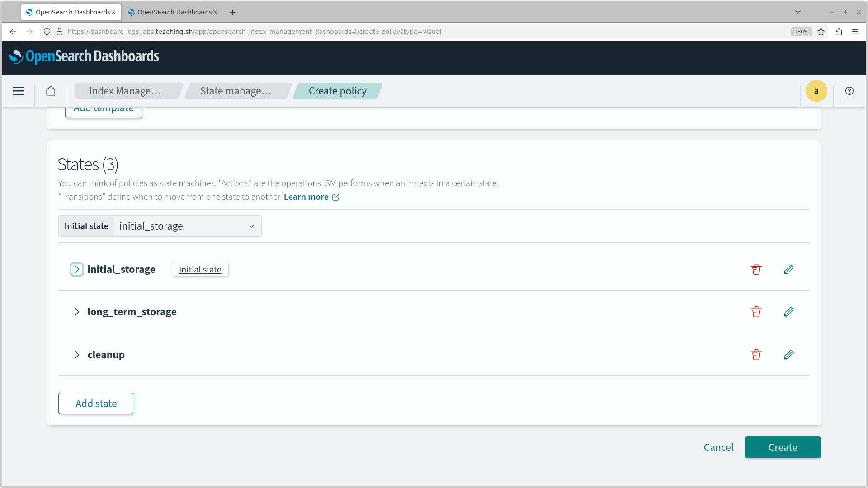Expand the cleanup state row
Screen dimensions: 868x488
click(x=76, y=355)
